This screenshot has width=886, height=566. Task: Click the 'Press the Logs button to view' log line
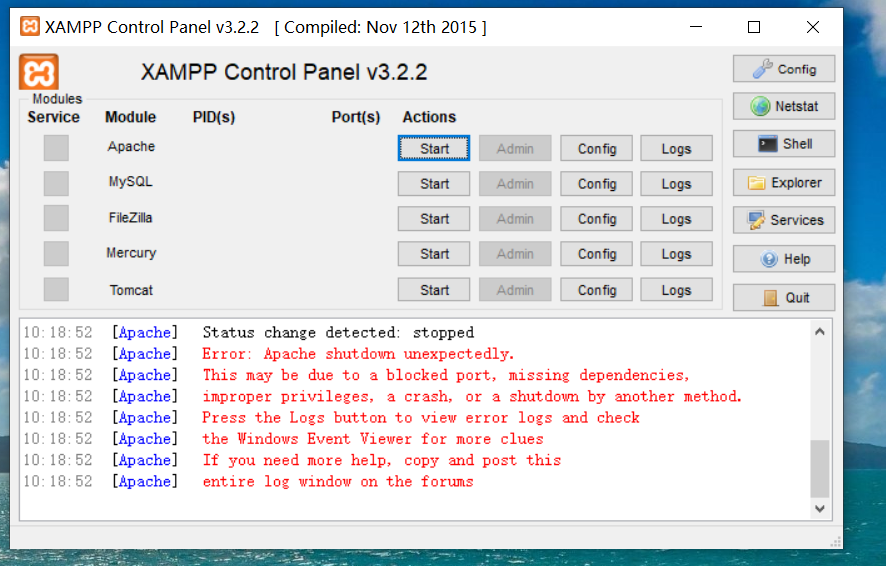point(421,417)
